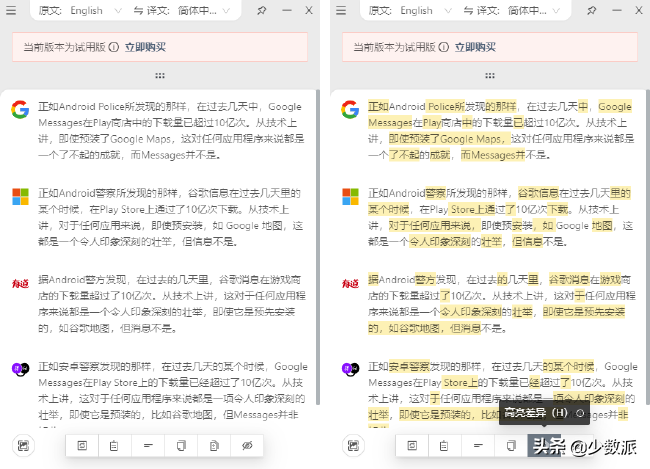Click 立即购买 link in right window
The image size is (650, 469).
pos(475,47)
